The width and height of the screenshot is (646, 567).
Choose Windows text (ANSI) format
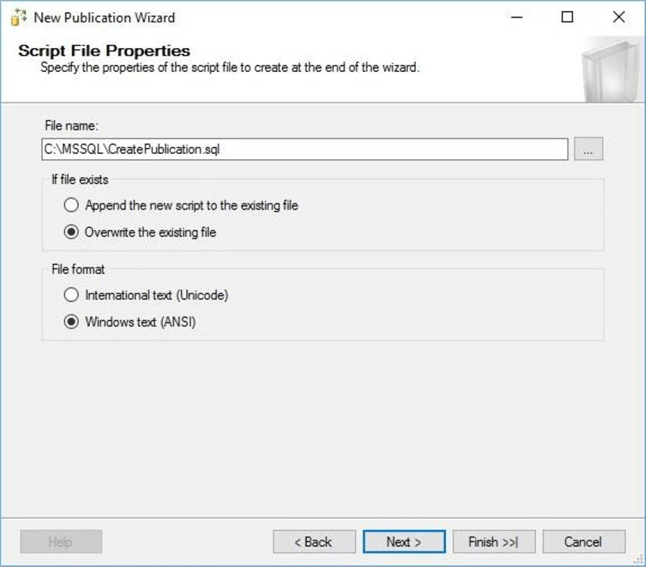click(71, 322)
